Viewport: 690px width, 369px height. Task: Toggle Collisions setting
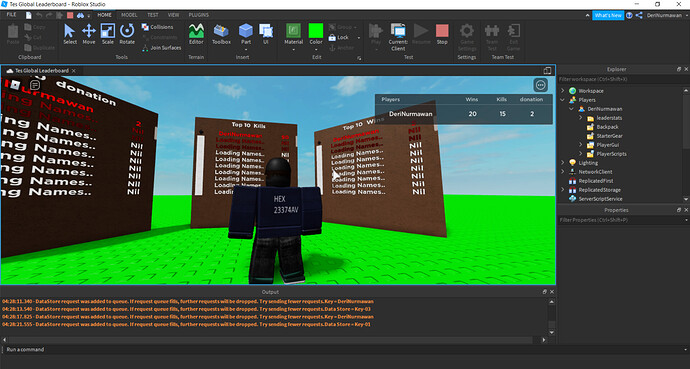(157, 27)
